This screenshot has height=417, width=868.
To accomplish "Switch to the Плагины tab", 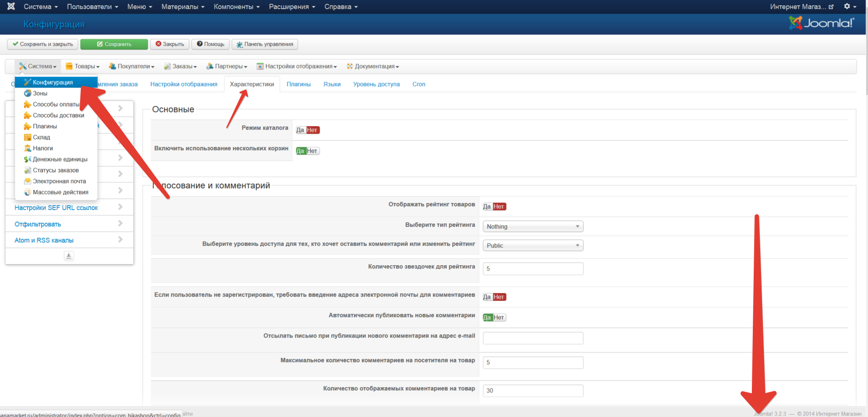I will 298,84.
